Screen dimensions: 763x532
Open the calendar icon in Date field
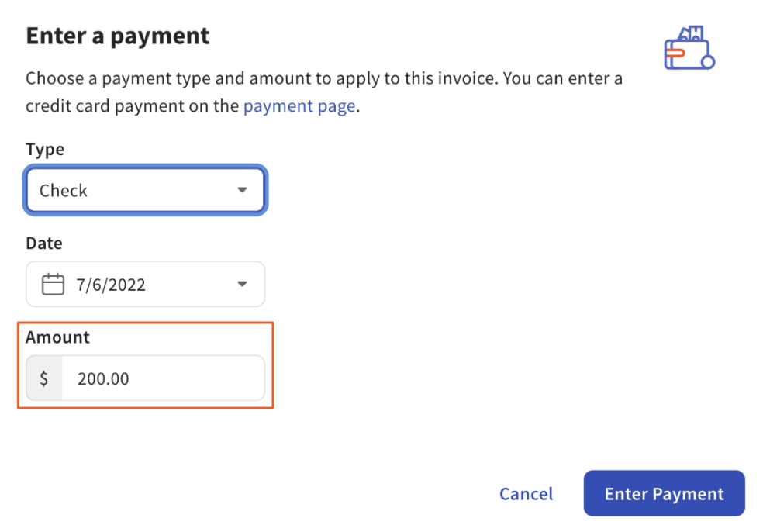(53, 284)
